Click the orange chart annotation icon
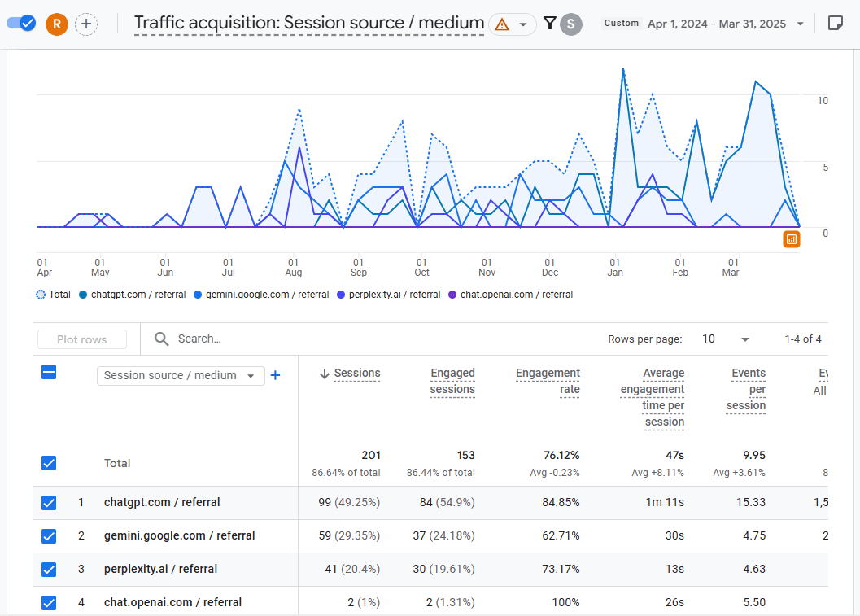860x616 pixels. [x=792, y=238]
